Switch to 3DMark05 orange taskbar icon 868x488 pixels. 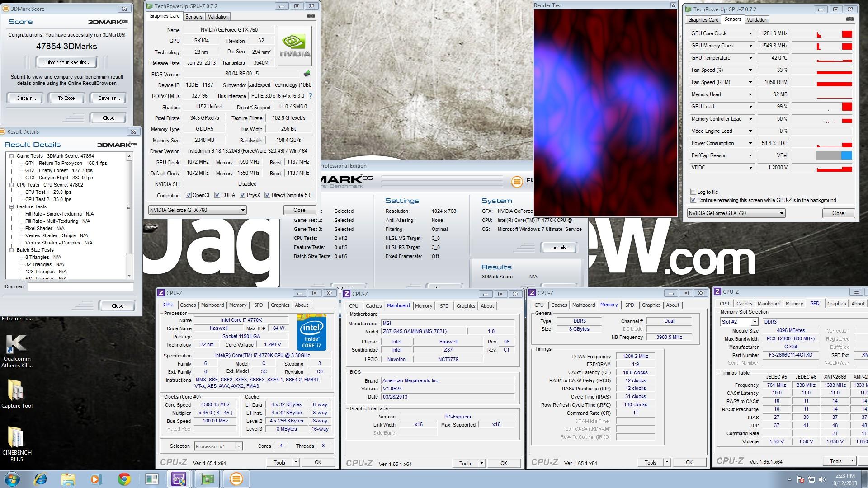click(x=236, y=479)
